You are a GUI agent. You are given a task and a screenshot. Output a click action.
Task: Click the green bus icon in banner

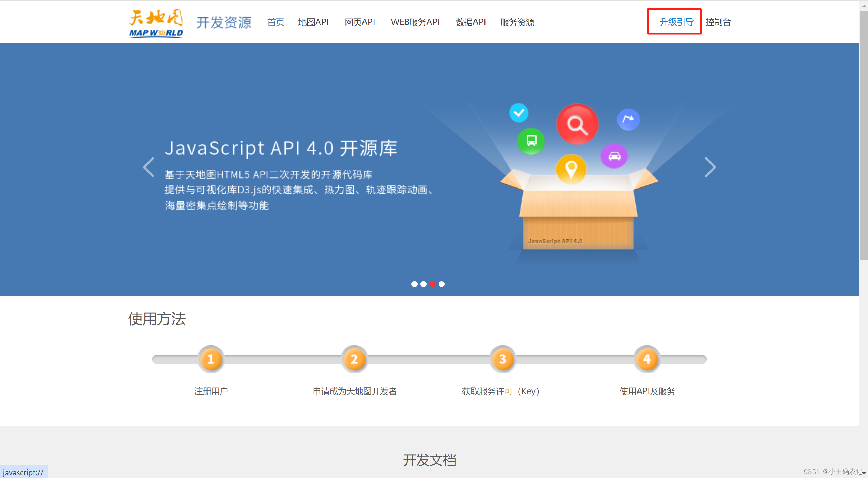coord(531,141)
